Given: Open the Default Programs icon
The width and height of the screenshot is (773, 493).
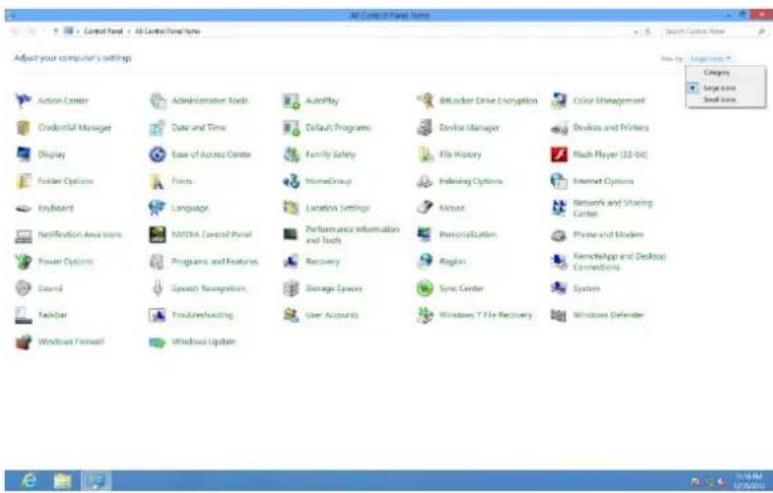Looking at the screenshot, I should click(291, 128).
